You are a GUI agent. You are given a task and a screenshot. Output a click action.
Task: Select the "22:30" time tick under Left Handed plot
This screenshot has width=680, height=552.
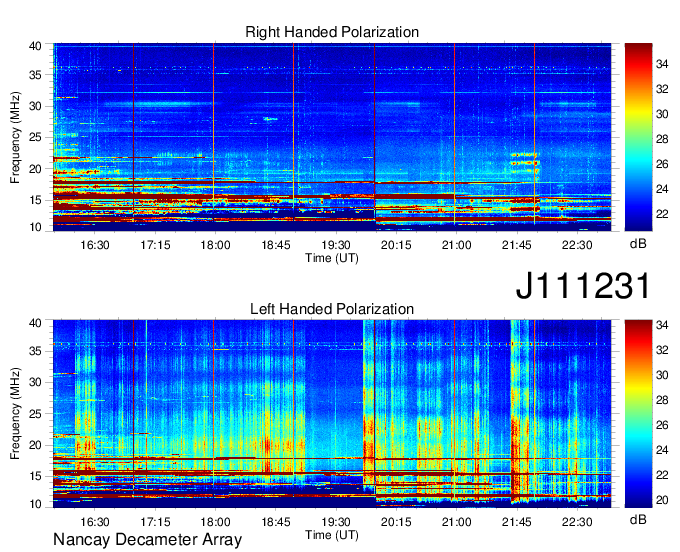coord(577,522)
